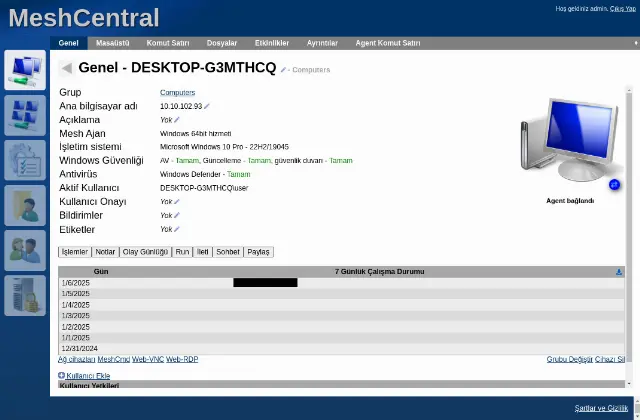This screenshot has width=640, height=420.
Task: Click the plus icon beside Kullanıcı Ekle
Action: pos(61,375)
